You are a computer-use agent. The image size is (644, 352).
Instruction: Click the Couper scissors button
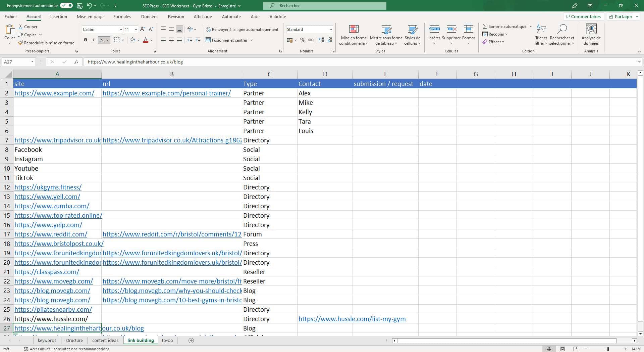coord(28,27)
